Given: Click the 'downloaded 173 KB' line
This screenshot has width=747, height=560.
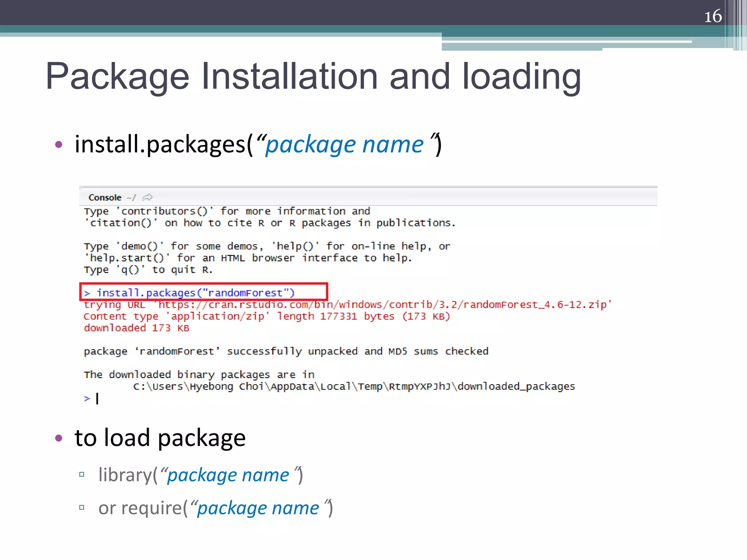Looking at the screenshot, I should tap(136, 328).
